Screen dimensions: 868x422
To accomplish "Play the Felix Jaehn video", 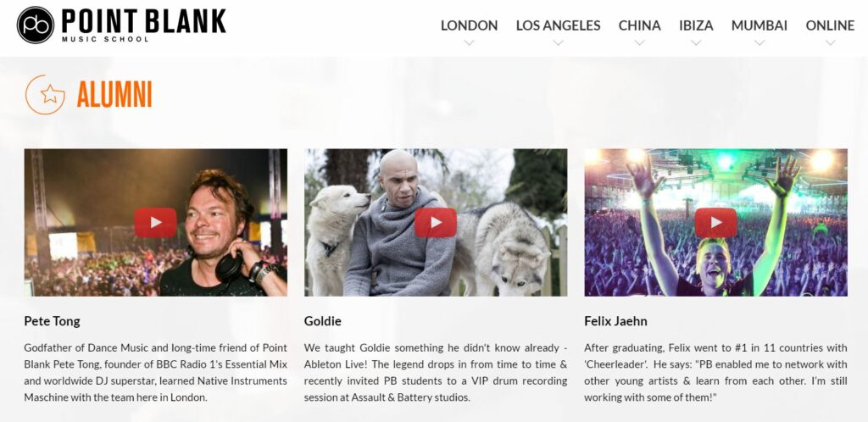I will pos(715,222).
